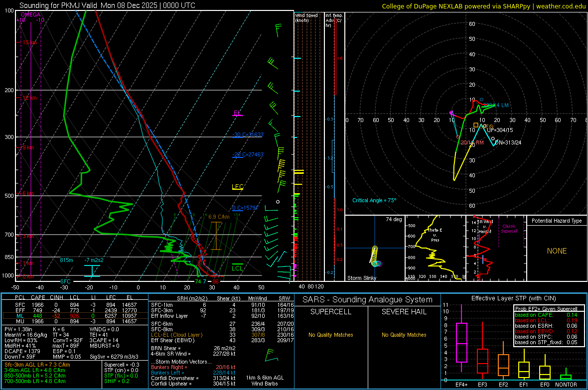Select the SFC-3km row in the SRH table
588x390 pixels.
point(222,310)
